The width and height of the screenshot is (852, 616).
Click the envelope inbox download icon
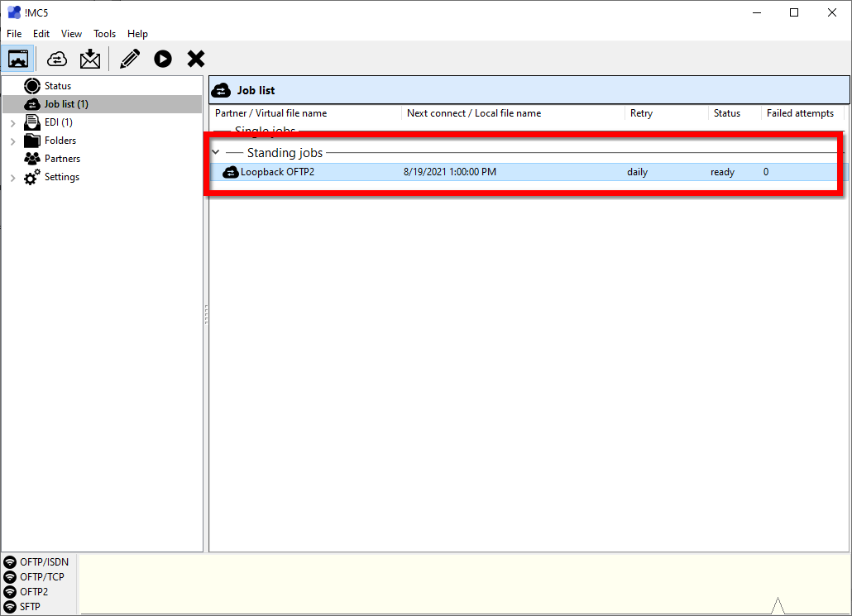click(x=90, y=59)
